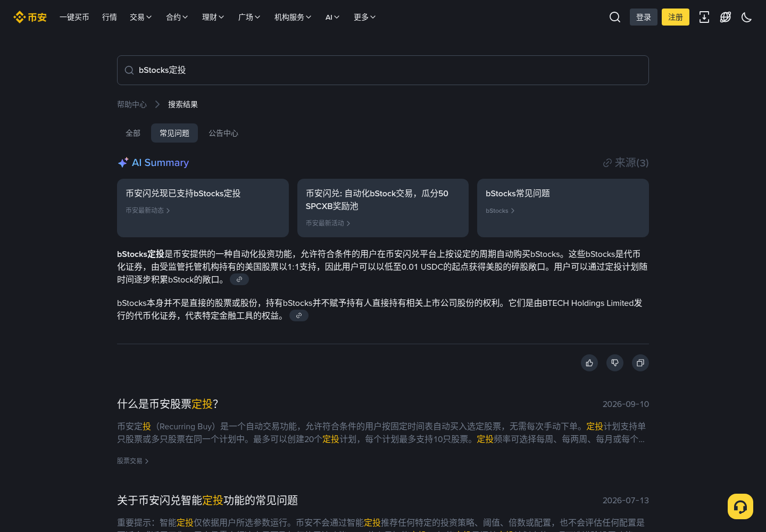Click the bStocks定投 search input field
Viewport: 766px width, 532px height.
click(x=383, y=70)
